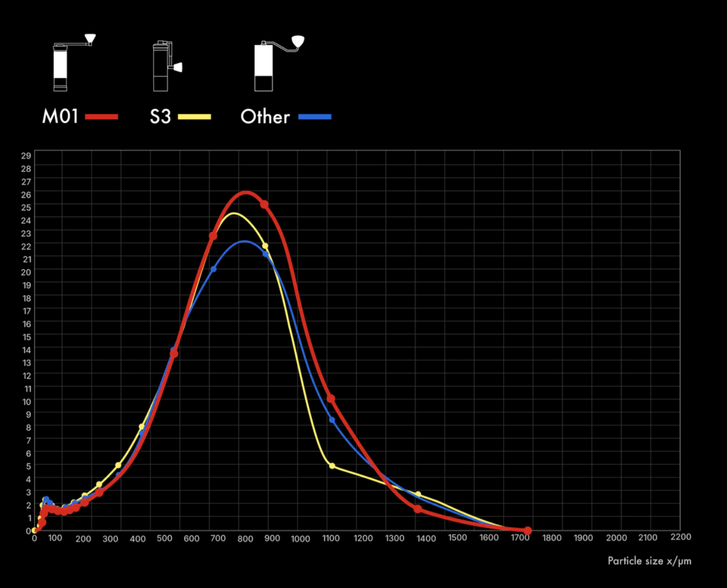Click the red M01 end point near 1700 µm
The image size is (727, 588).
tap(527, 531)
